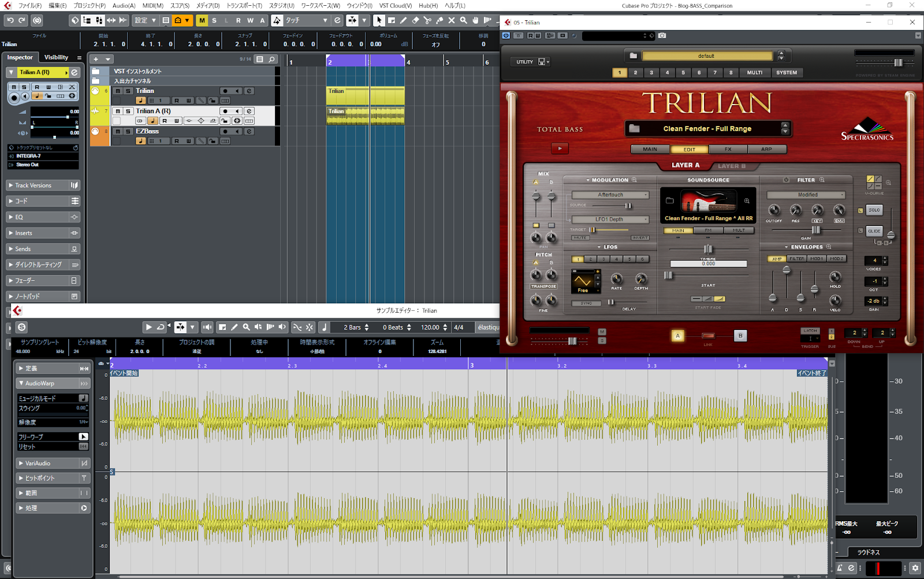This screenshot has height=579, width=924.
Task: Solo the EZBass track
Action: (x=128, y=131)
